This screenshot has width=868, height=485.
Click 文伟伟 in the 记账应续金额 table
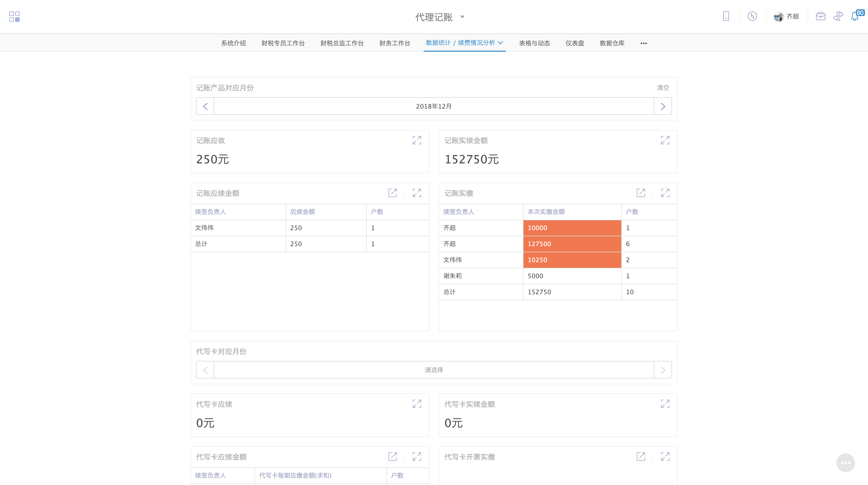[x=204, y=228]
